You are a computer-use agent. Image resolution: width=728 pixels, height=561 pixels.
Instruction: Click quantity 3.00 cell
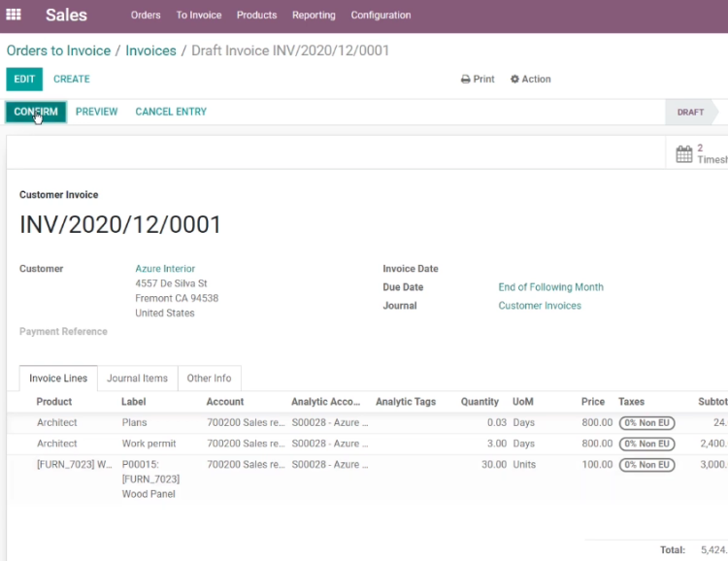pyautogui.click(x=496, y=444)
